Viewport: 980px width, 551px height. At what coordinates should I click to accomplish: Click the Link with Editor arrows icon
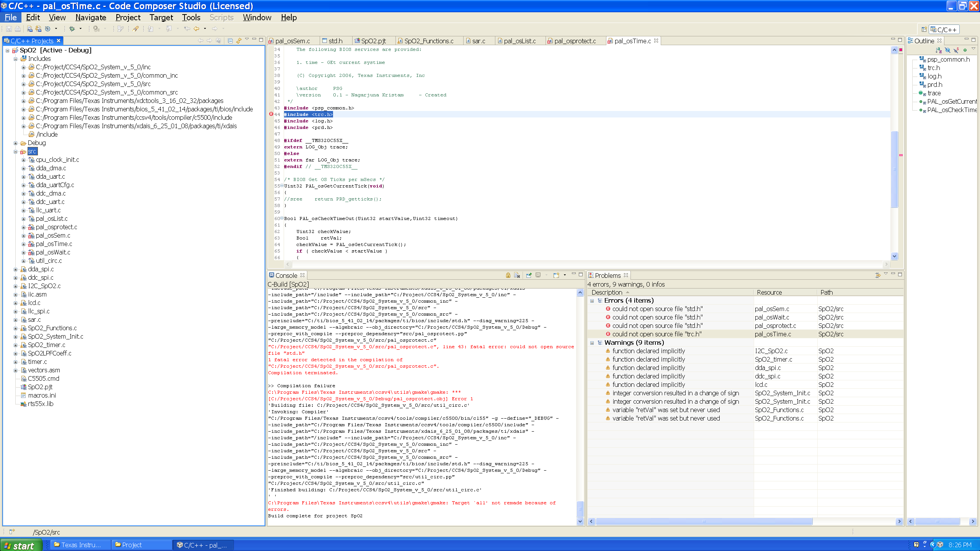[238, 41]
